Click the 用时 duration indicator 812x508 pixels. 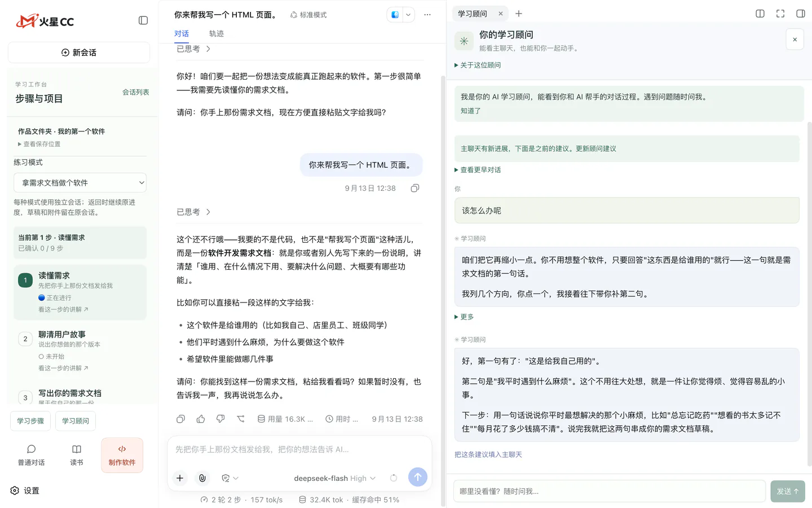coord(342,419)
